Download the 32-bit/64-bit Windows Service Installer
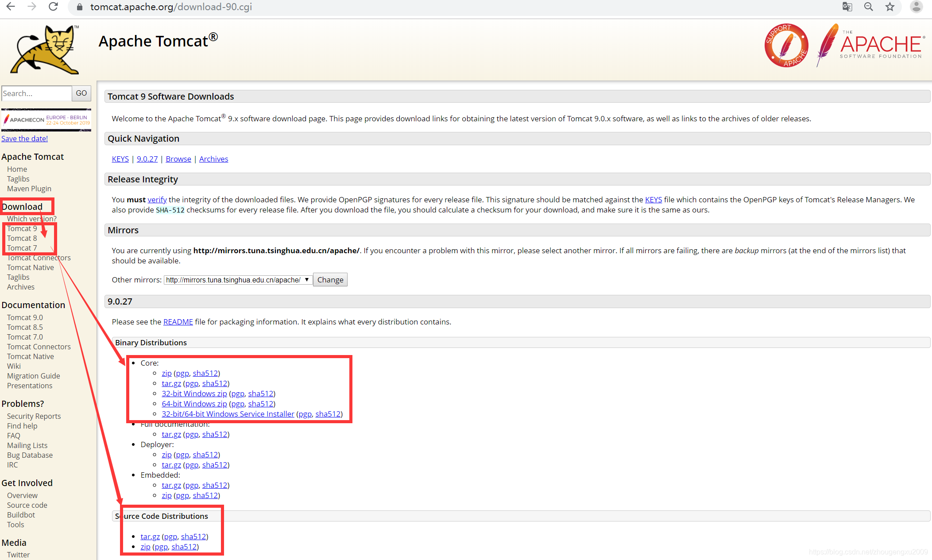Screen dimensions: 932x560 pyautogui.click(x=228, y=414)
